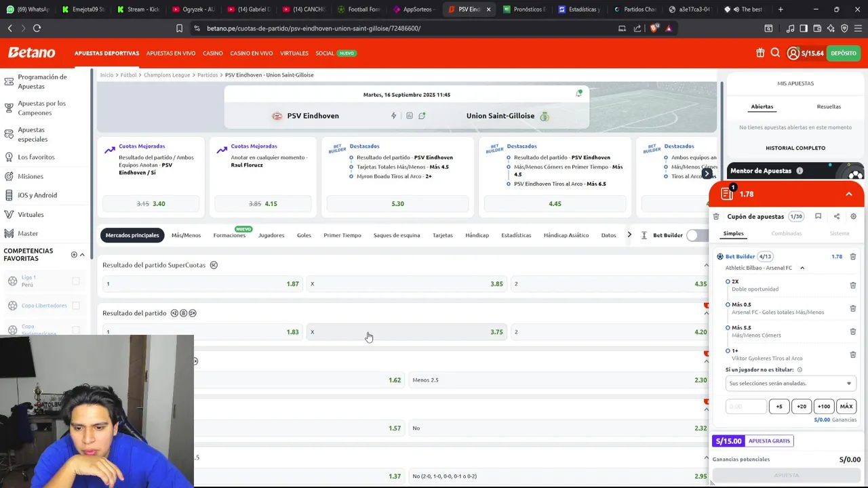Open the user account icon
868x488 pixels.
(x=793, y=53)
